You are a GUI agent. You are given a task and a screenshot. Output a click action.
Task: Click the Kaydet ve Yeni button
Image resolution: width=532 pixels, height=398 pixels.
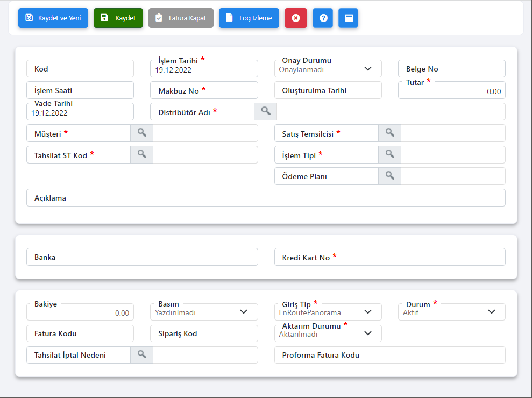(53, 18)
